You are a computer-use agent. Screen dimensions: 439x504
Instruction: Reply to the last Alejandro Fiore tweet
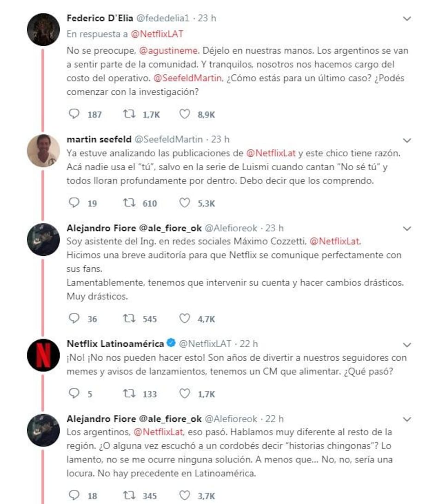(x=73, y=495)
